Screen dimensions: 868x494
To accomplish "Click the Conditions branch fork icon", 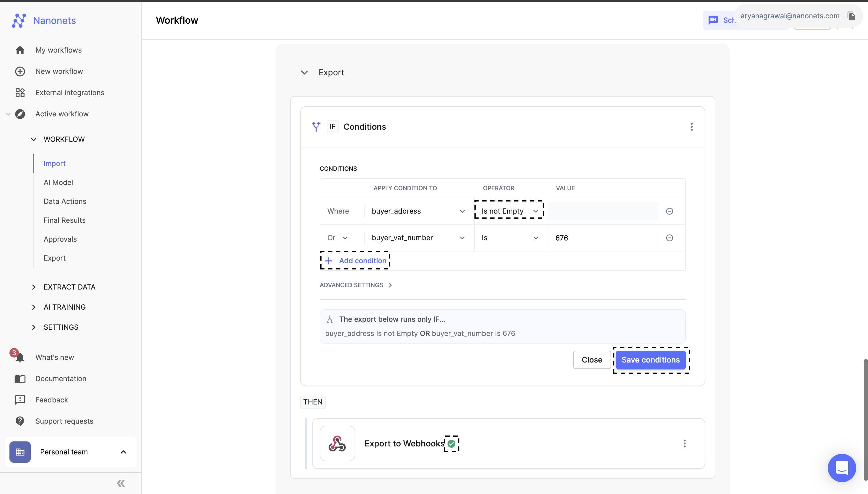I will [x=316, y=126].
